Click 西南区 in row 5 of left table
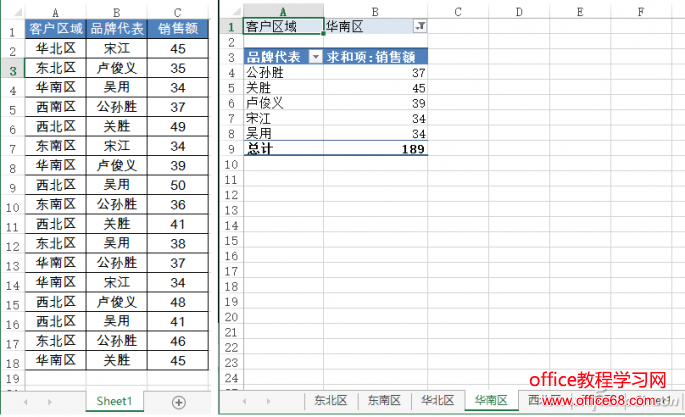Viewport: 685px width, 417px height. tap(56, 107)
